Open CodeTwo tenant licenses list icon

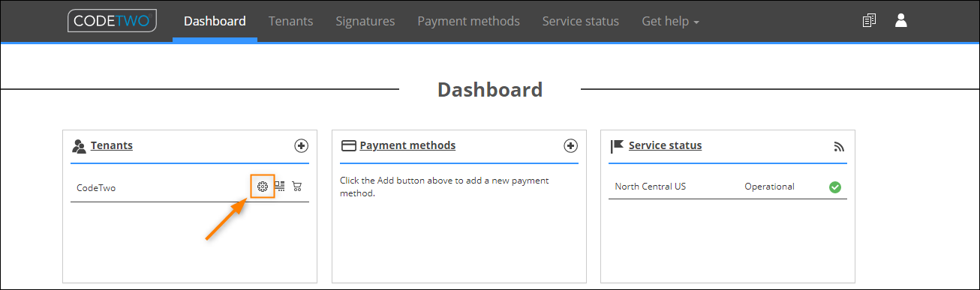[280, 187]
